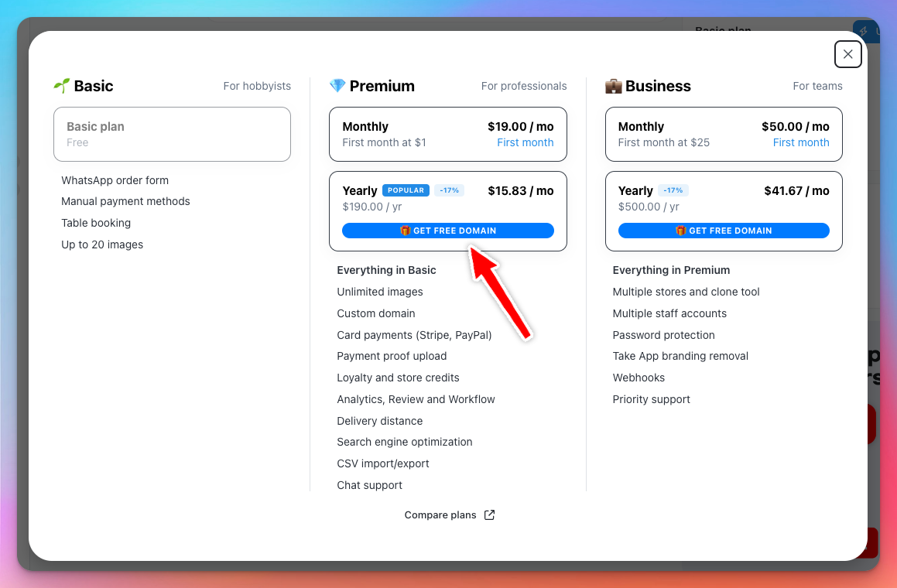The height and width of the screenshot is (588, 897).
Task: Click Business First month blue text
Action: [801, 142]
